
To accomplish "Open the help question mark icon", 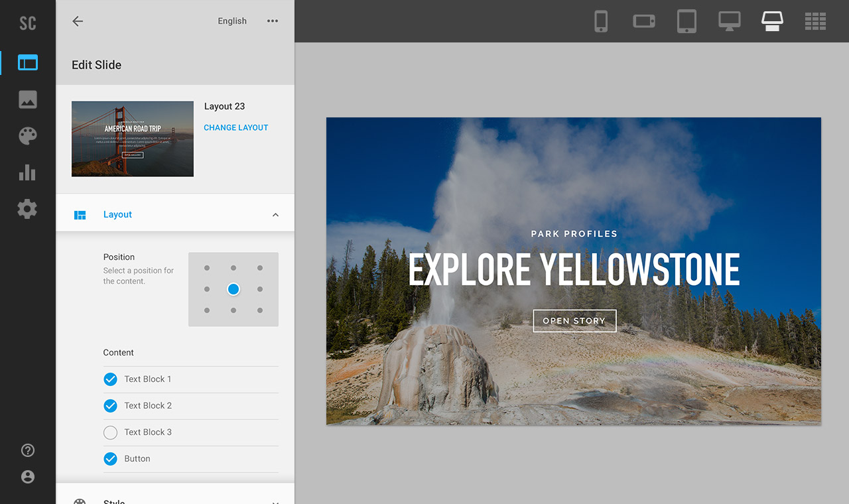I will pos(28,450).
